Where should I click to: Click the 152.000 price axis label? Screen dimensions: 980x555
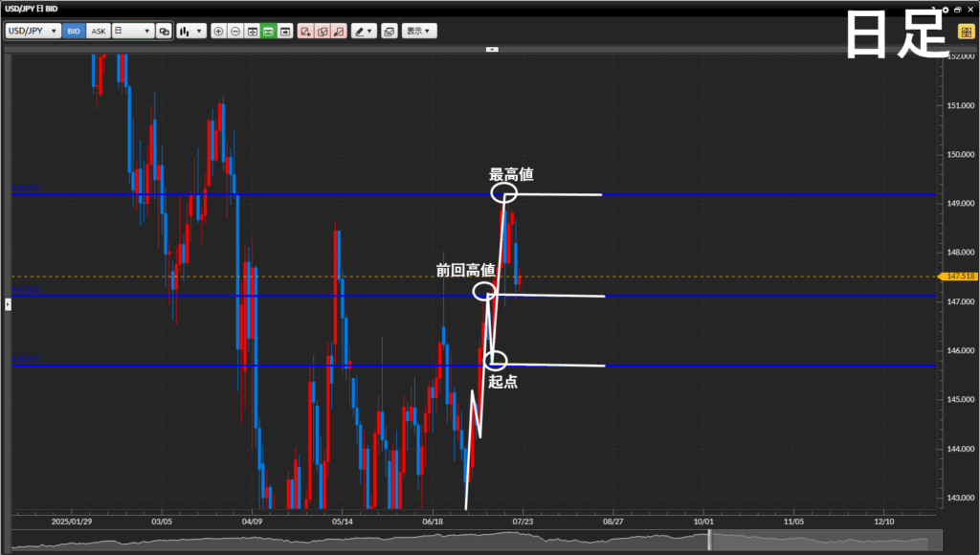[961, 56]
